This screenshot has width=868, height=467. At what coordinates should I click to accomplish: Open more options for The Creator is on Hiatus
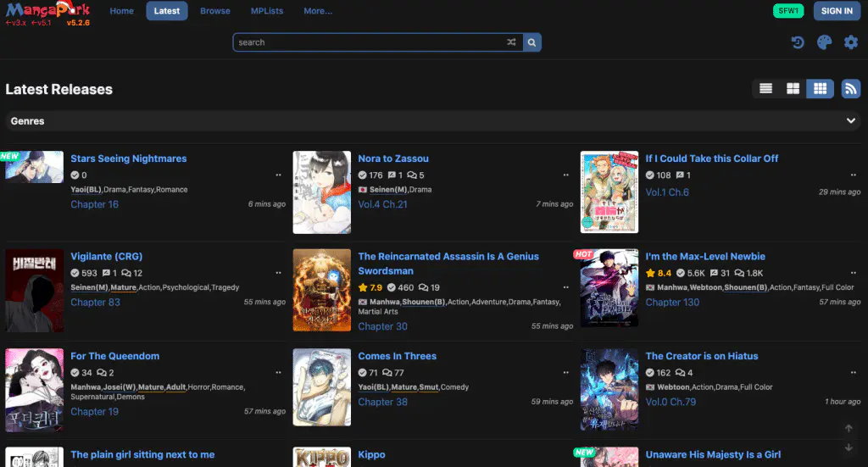pos(853,372)
